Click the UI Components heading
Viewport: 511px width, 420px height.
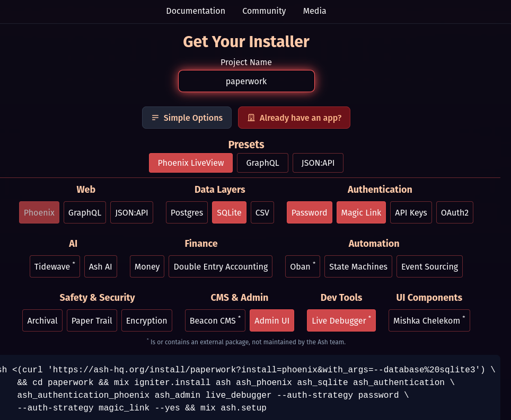click(x=429, y=298)
